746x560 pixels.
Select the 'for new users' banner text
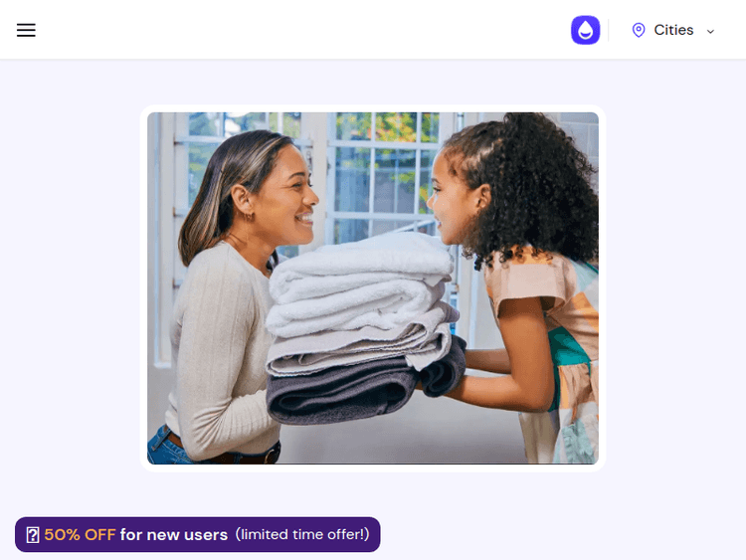coord(174,535)
